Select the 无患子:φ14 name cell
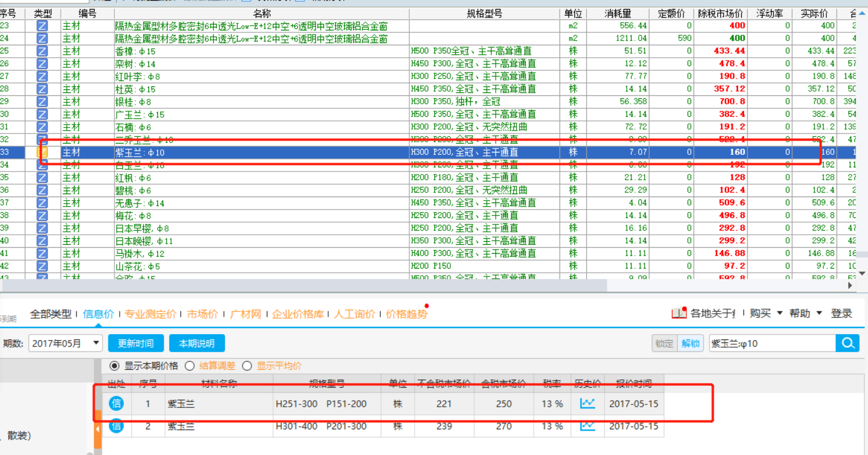Screen dimensions: 868x455 click(262, 203)
